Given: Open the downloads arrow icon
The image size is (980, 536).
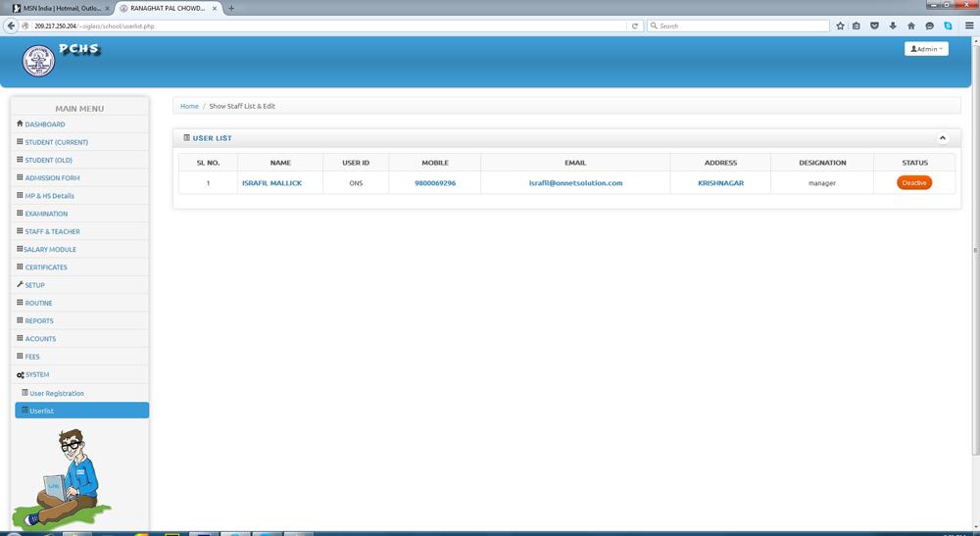Looking at the screenshot, I should click(x=893, y=26).
